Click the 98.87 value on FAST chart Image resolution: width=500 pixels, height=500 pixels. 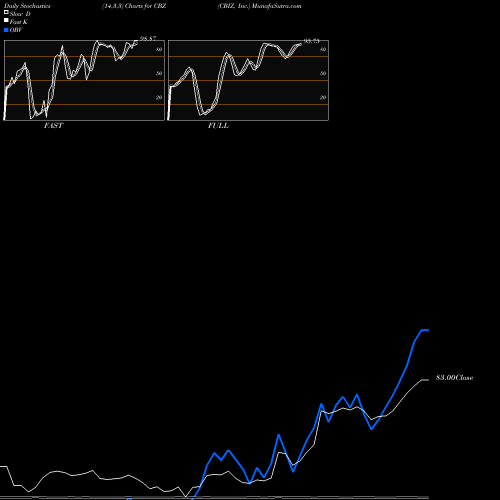click(x=148, y=39)
